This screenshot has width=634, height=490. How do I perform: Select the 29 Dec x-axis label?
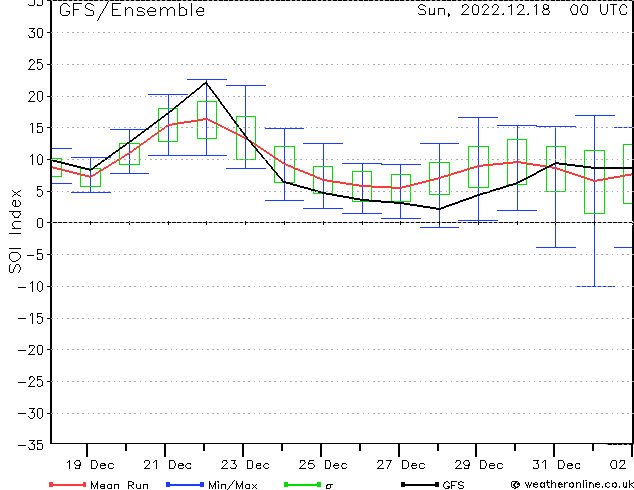(x=479, y=465)
